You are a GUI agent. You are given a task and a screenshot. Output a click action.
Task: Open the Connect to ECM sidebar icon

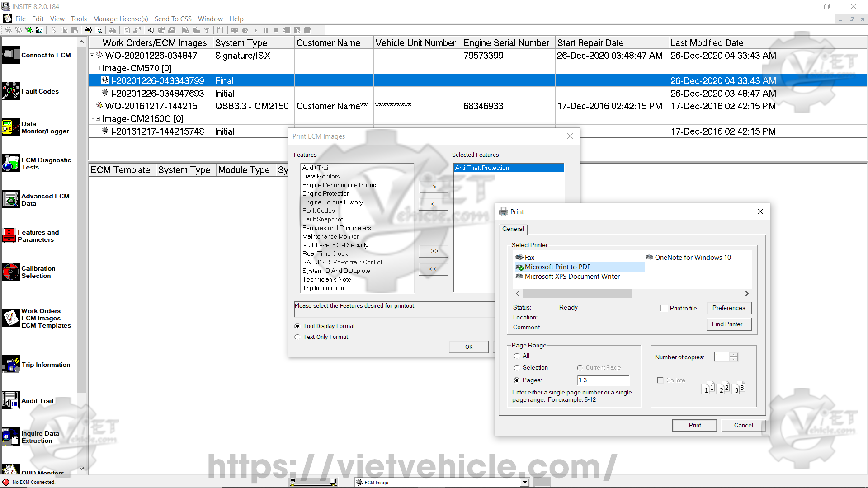pos(11,55)
